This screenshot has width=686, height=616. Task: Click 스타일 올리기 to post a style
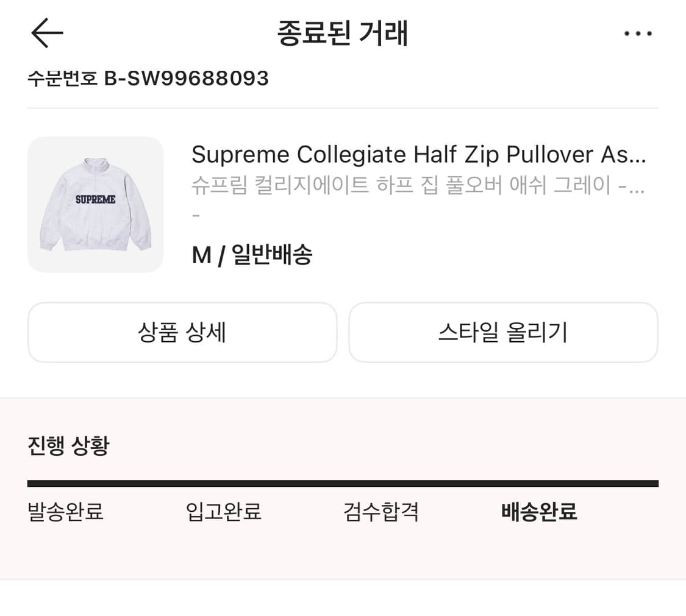coord(503,333)
